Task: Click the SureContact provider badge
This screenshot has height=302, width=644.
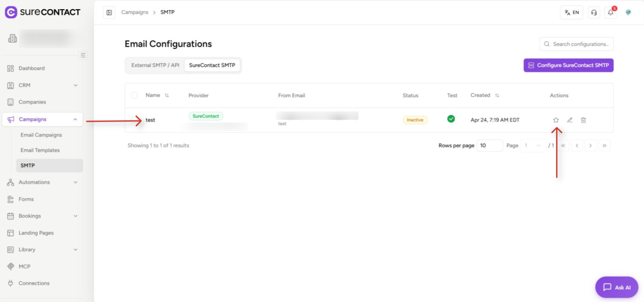Action: point(206,116)
